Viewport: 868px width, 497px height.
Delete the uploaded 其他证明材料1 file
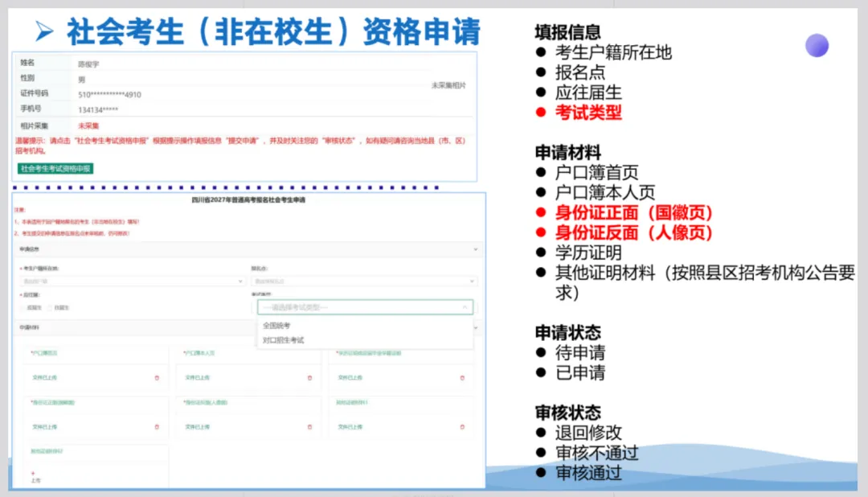[462, 427]
